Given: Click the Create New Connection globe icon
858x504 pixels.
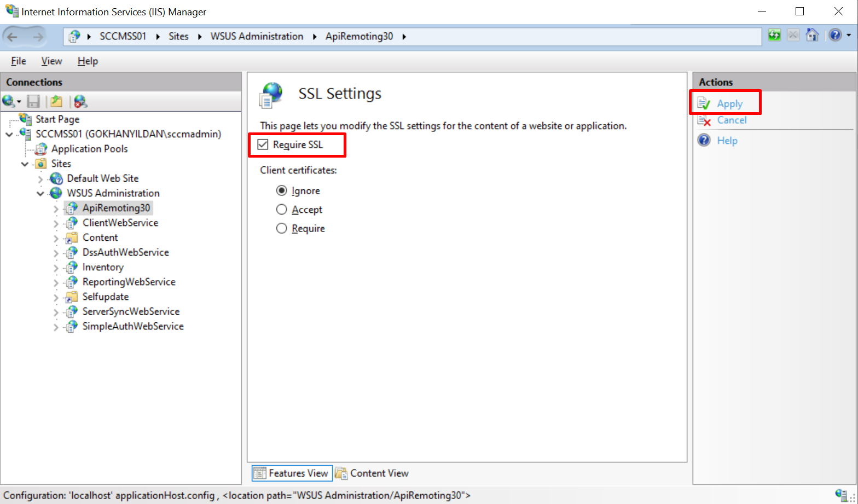Looking at the screenshot, I should (x=8, y=101).
